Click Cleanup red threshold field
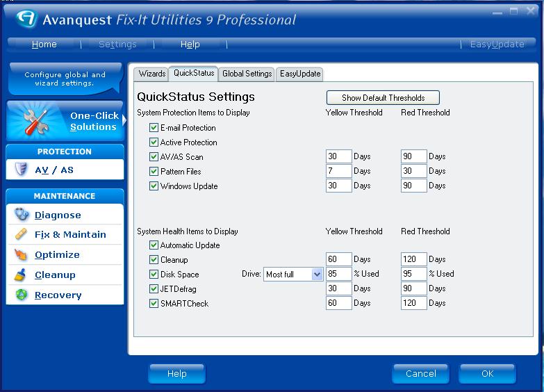Image resolution: width=544 pixels, height=392 pixels. click(x=413, y=259)
